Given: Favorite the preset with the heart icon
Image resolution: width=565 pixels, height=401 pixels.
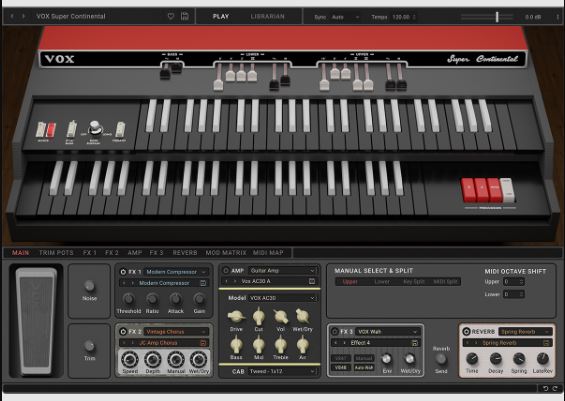Looking at the screenshot, I should coord(171,16).
